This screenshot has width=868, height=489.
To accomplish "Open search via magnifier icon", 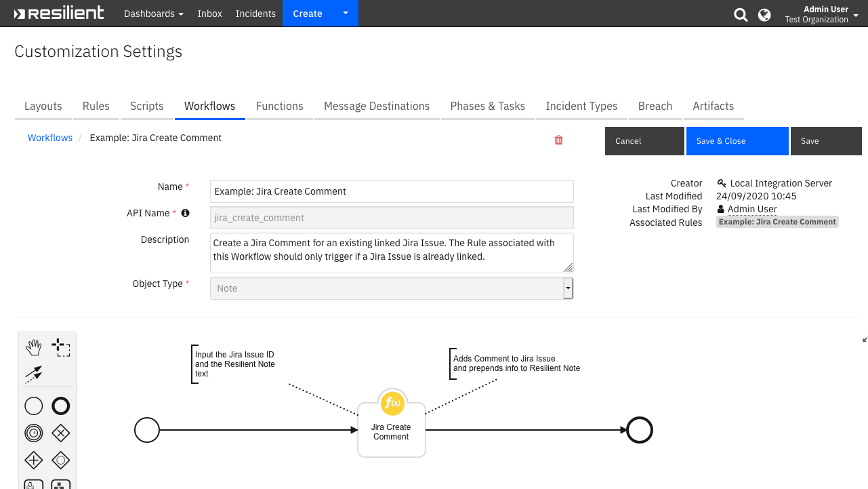I will [x=741, y=14].
